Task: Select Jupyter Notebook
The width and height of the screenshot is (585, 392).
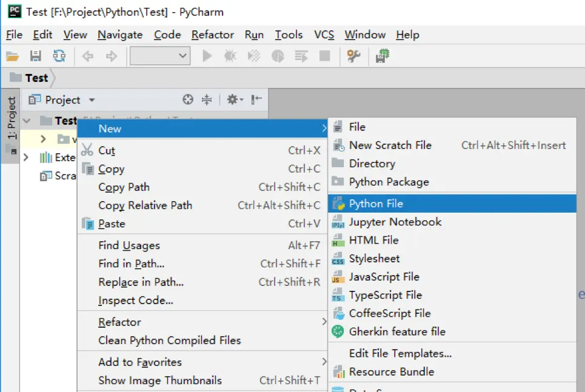Action: pyautogui.click(x=452, y=222)
